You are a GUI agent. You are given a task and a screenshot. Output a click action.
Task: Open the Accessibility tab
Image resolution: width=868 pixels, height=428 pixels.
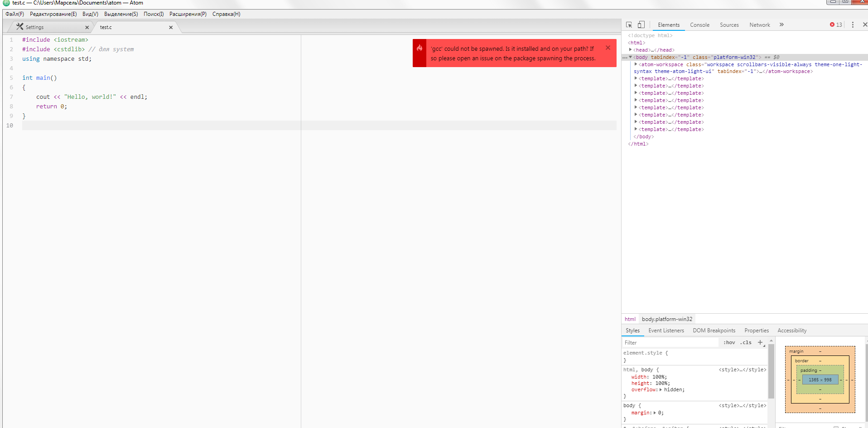[x=792, y=331]
